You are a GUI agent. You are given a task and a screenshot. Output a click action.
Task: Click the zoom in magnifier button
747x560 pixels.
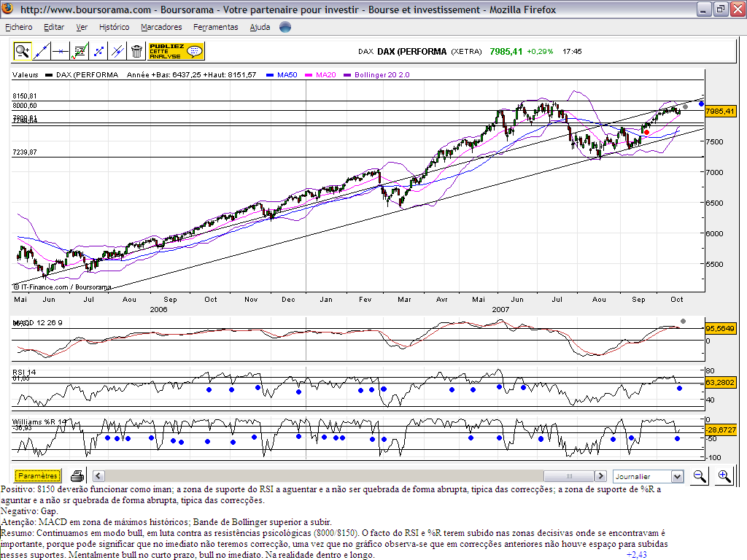click(724, 476)
